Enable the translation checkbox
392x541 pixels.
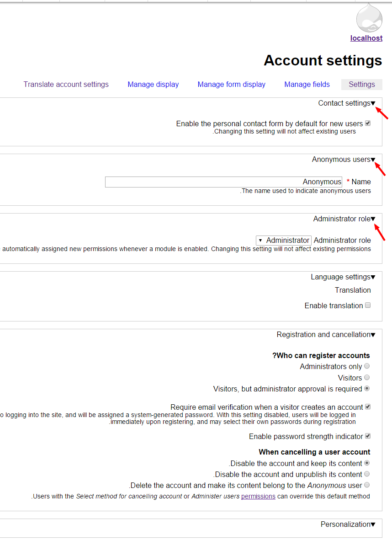(368, 305)
